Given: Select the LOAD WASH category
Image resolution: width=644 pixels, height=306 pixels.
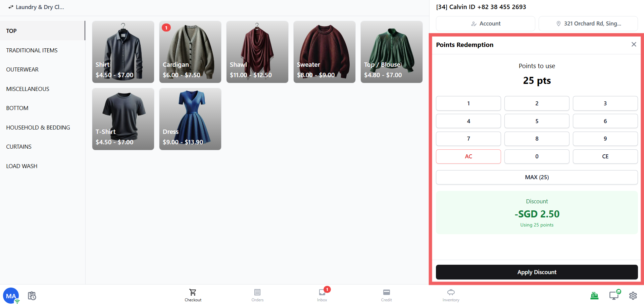Looking at the screenshot, I should point(42,166).
